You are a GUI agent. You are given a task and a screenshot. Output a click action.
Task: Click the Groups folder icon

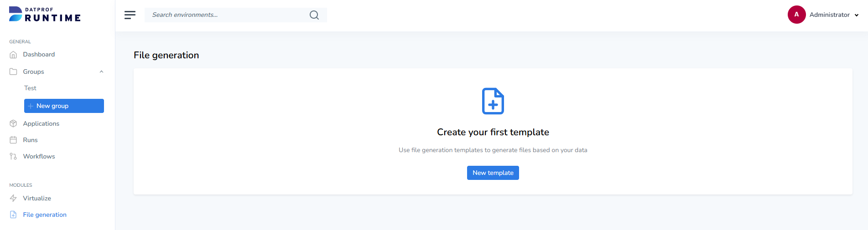[x=13, y=72]
